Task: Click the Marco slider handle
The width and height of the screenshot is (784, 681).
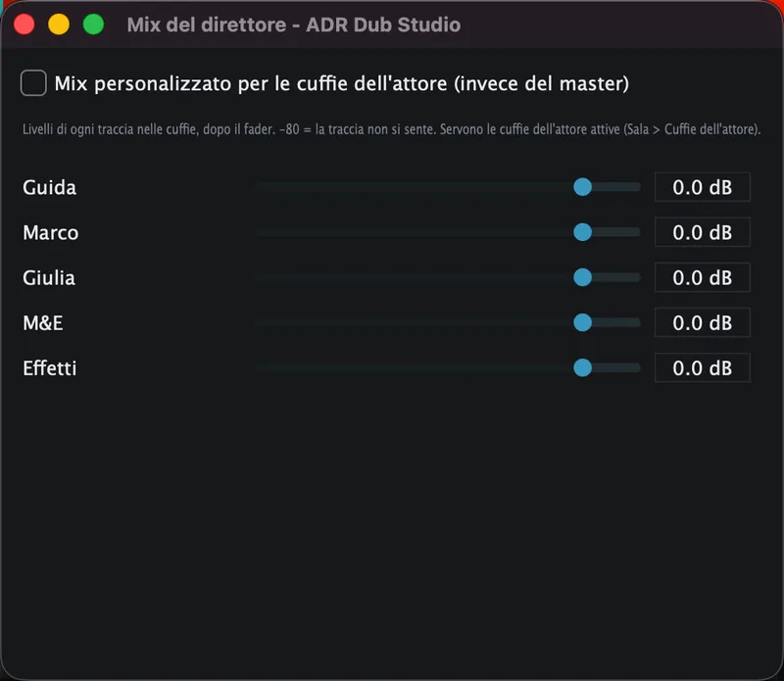Action: pos(582,232)
